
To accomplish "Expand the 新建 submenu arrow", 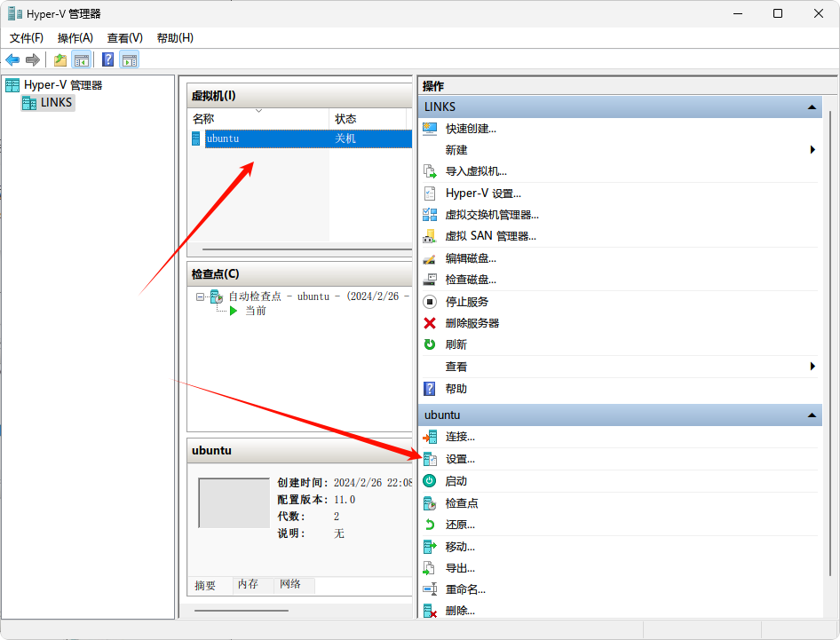I will coord(812,150).
